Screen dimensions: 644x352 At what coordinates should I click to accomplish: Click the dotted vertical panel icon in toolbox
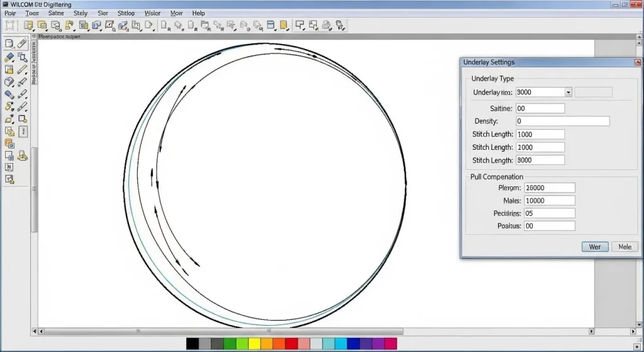coord(23,132)
